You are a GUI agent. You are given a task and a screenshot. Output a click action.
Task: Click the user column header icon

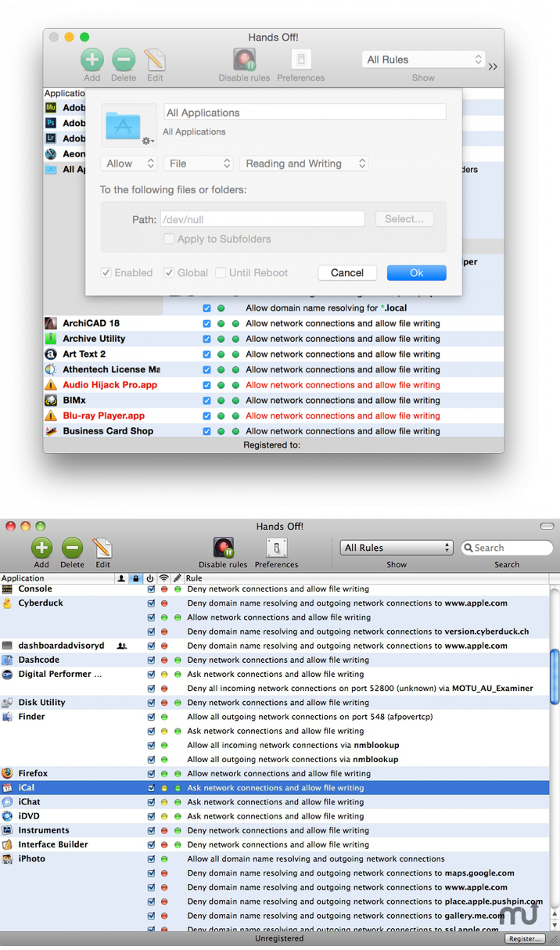121,578
